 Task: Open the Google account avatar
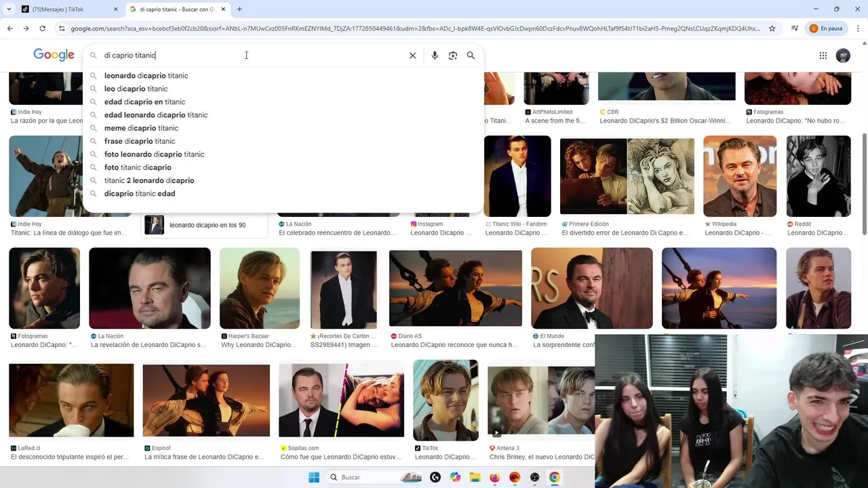[x=843, y=56]
